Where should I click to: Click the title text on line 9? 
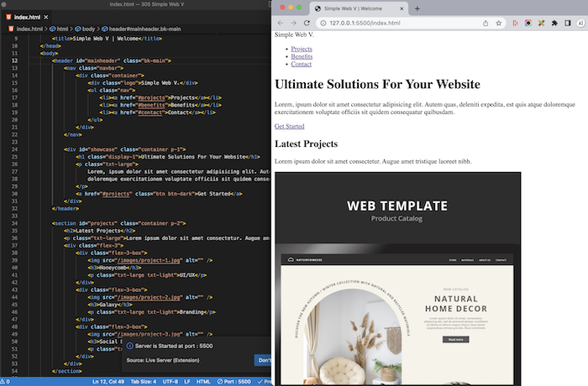coord(106,39)
